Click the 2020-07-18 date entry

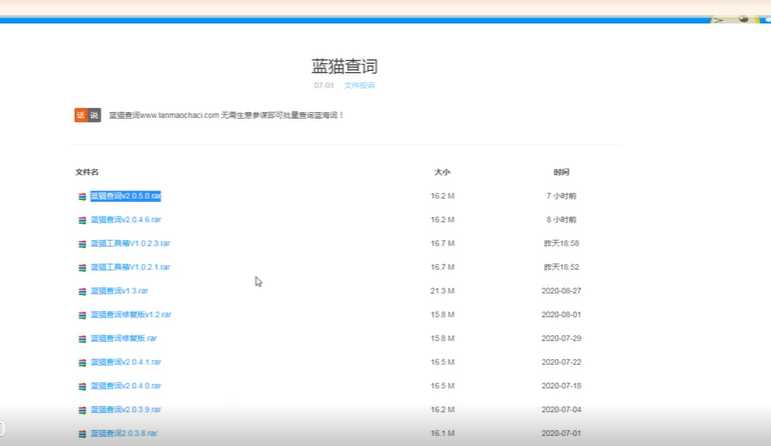561,386
